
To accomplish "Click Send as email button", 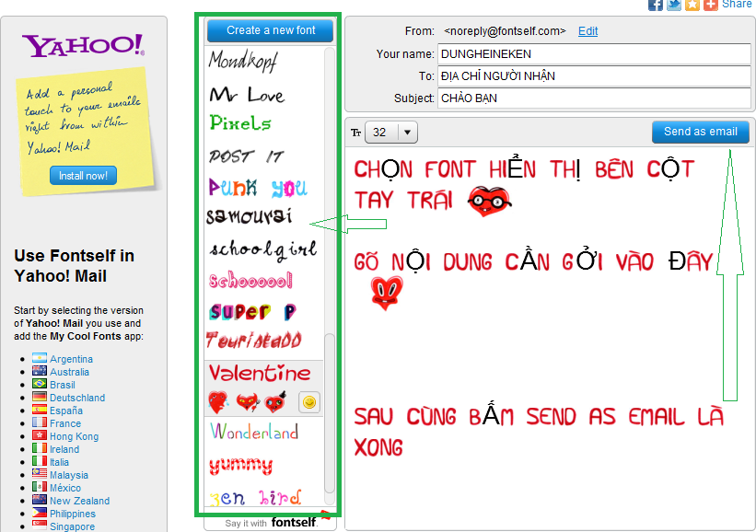I will point(700,132).
